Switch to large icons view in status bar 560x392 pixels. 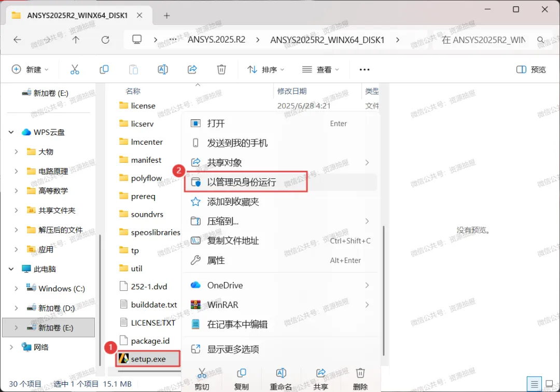pyautogui.click(x=550, y=384)
